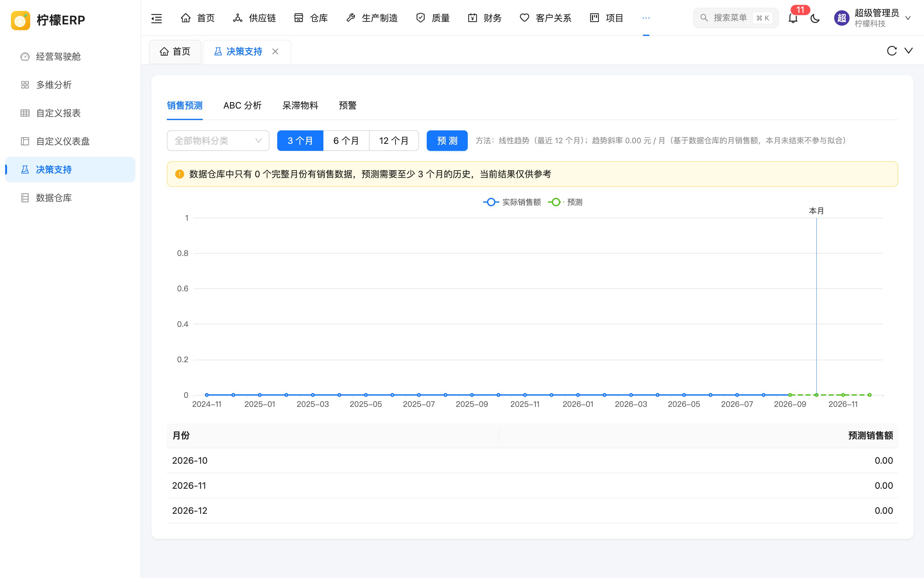Click the 超 user avatar
The height and width of the screenshot is (578, 924).
(842, 18)
